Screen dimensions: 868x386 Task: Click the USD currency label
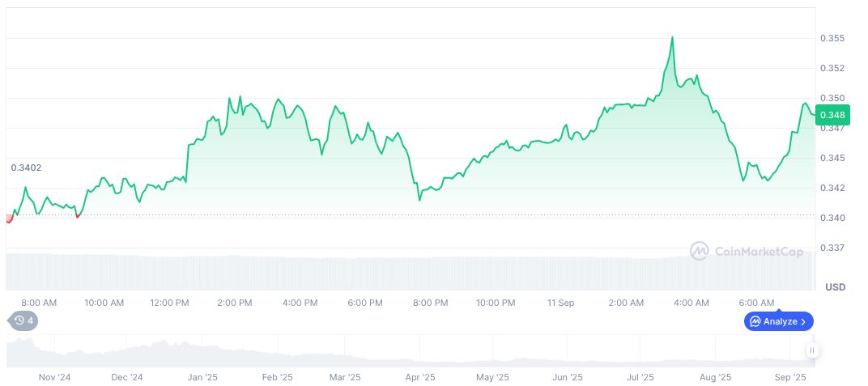(835, 287)
